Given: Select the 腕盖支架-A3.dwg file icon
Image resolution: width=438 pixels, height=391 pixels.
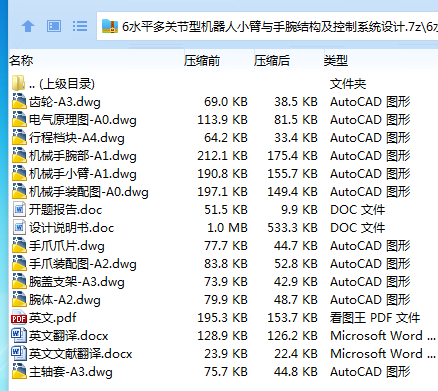Looking at the screenshot, I should (19, 281).
